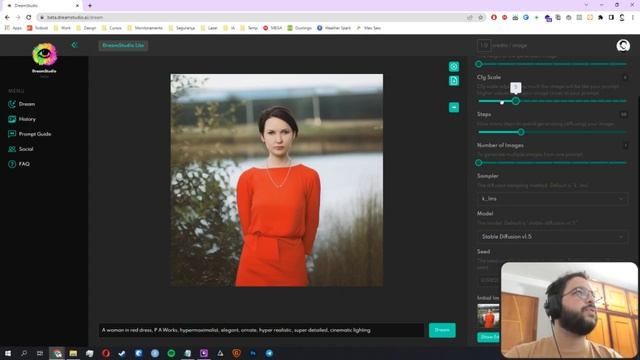Click the topmost slider handle in settings panel
This screenshot has width=640, height=360.
tap(479, 64)
